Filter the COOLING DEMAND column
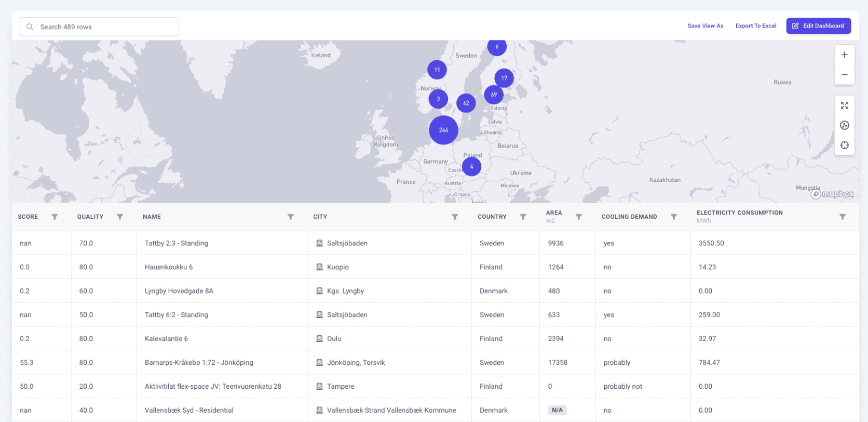Viewport: 868px width, 422px height. tap(674, 217)
